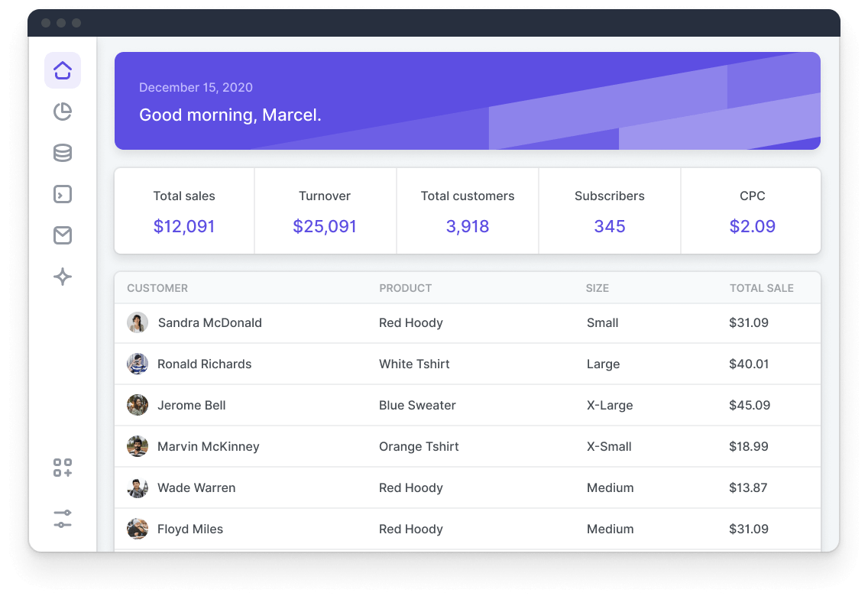Viewport: 868px width, 599px height.
Task: Select the Turnover stat card
Action: pos(325,212)
